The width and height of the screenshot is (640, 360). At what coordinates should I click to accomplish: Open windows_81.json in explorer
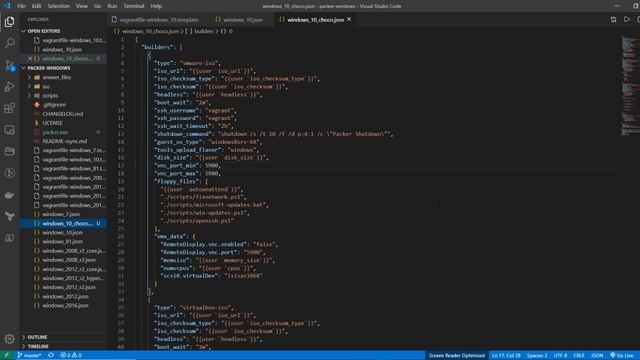point(64,242)
